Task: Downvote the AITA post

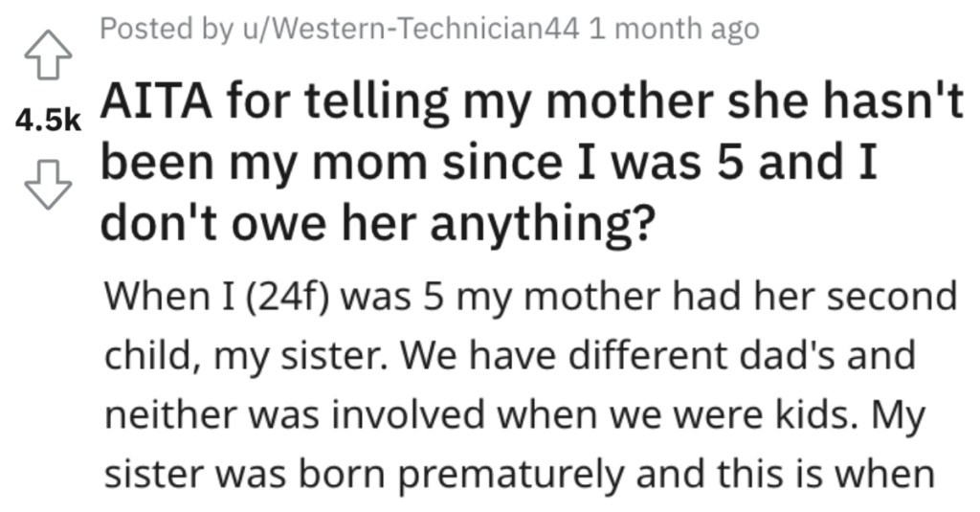Action: point(48,184)
